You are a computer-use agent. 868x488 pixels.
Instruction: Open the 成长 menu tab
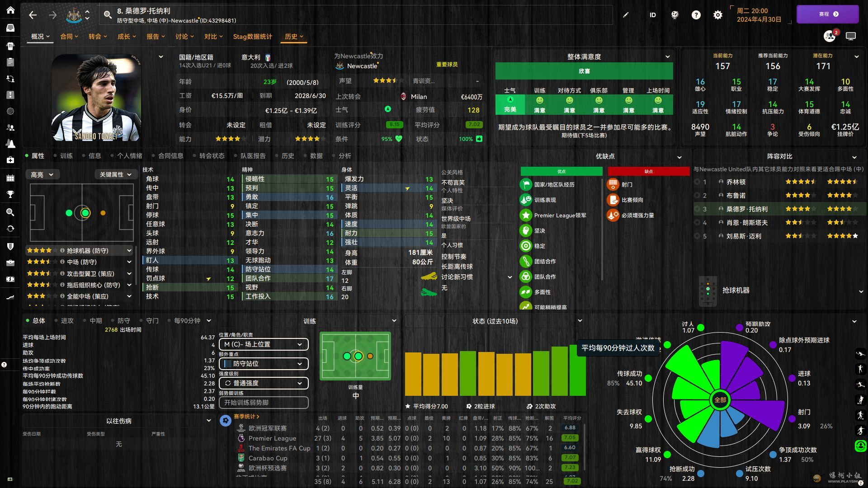127,37
